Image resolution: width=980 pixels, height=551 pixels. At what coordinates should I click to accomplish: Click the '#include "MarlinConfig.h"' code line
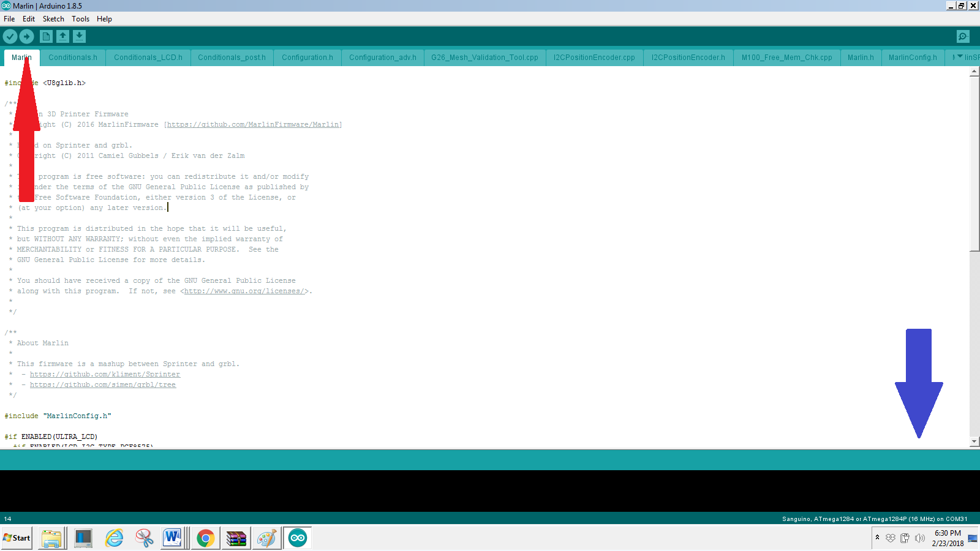click(x=58, y=416)
